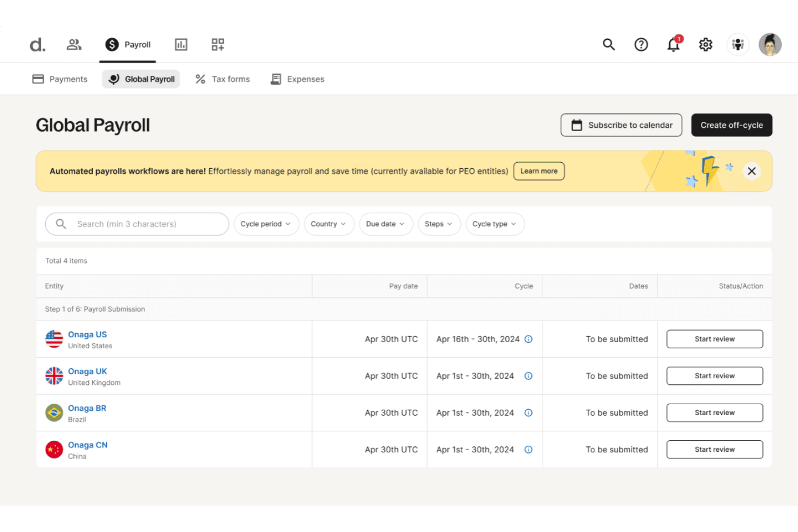Click the help question mark icon
Viewport: 798px width, 532px height.
[641, 45]
